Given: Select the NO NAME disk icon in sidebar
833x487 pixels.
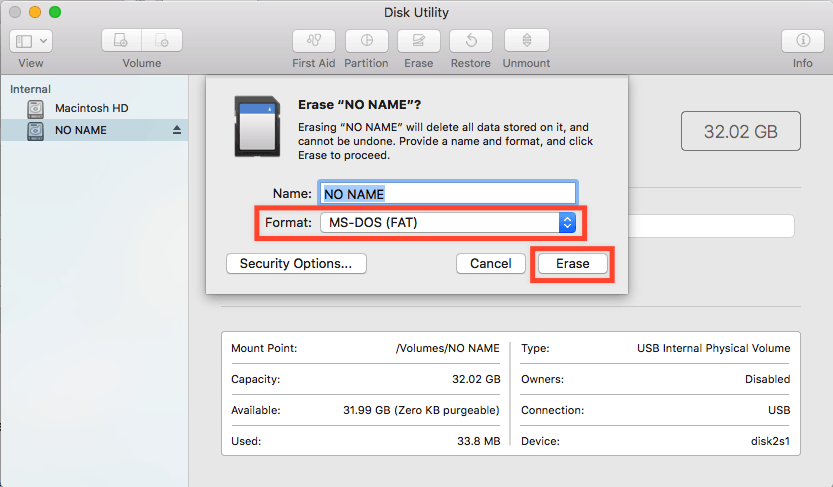Looking at the screenshot, I should coord(36,131).
